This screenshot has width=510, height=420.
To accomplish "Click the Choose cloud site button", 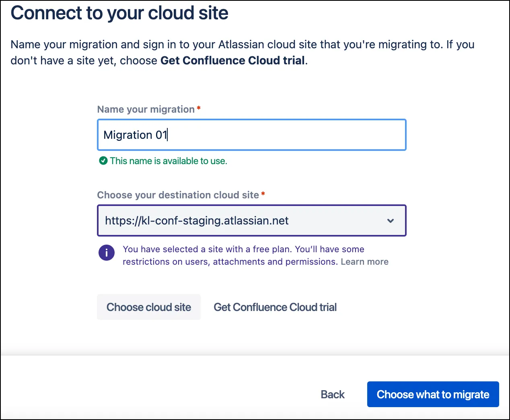I will click(149, 307).
